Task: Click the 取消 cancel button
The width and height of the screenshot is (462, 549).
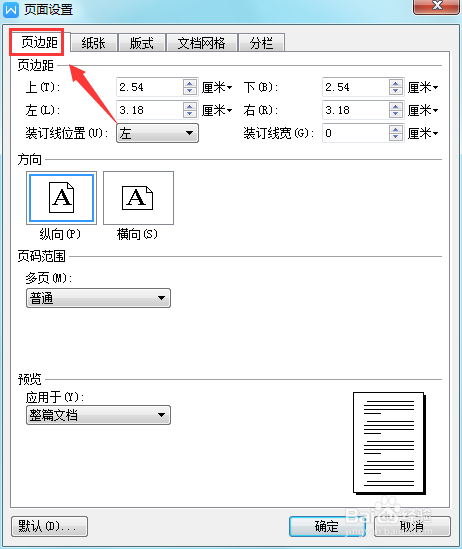Action: (x=412, y=526)
